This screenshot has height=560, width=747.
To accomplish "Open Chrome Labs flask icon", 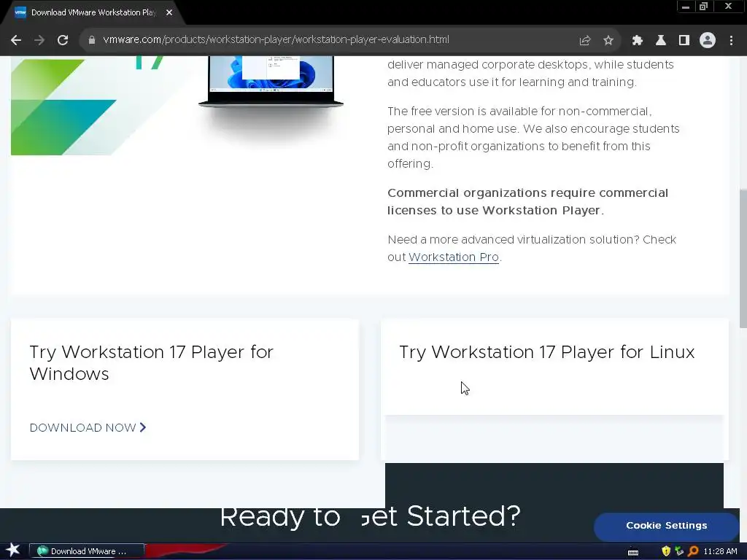I will (x=661, y=40).
